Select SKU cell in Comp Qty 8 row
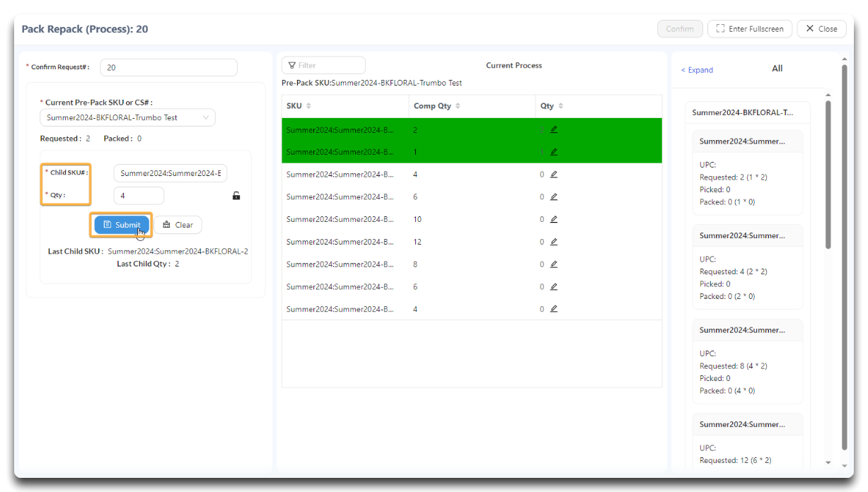 [340, 264]
